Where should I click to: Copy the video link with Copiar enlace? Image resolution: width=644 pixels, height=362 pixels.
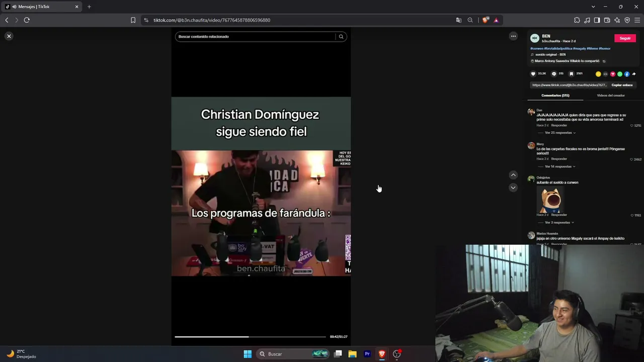coord(622,85)
